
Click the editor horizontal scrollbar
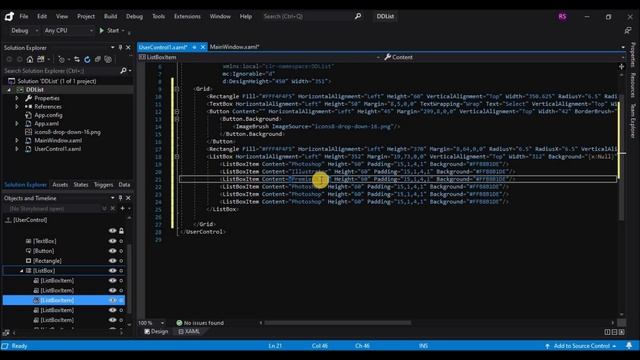pyautogui.click(x=338, y=323)
